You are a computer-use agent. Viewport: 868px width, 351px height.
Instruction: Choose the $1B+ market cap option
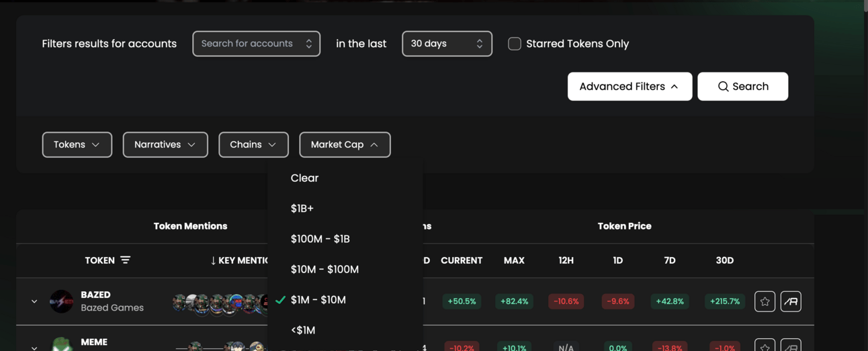302,209
